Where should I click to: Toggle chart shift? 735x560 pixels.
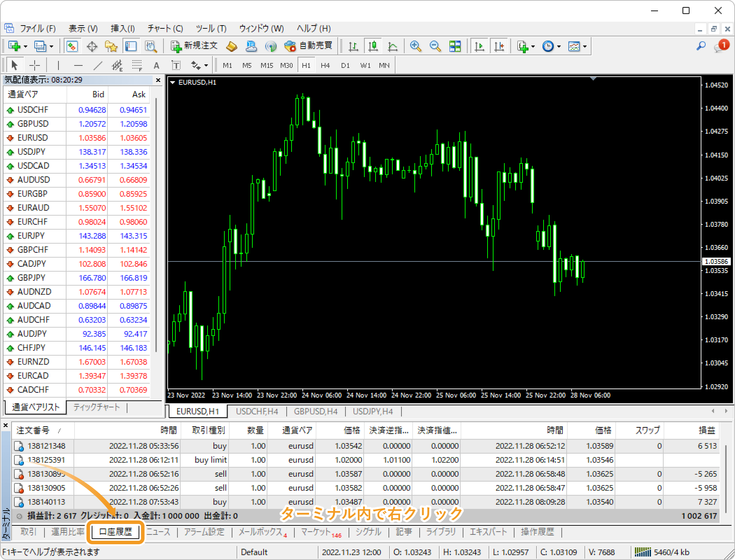coord(499,46)
